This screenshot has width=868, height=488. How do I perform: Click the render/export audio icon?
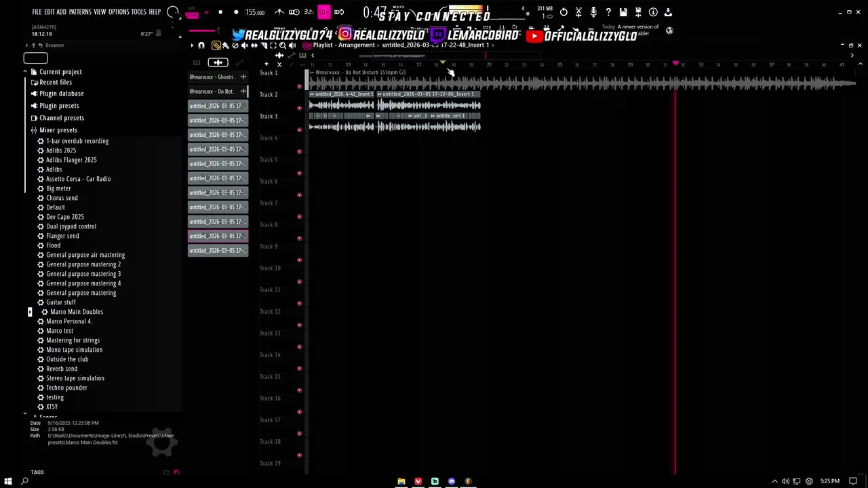(638, 12)
